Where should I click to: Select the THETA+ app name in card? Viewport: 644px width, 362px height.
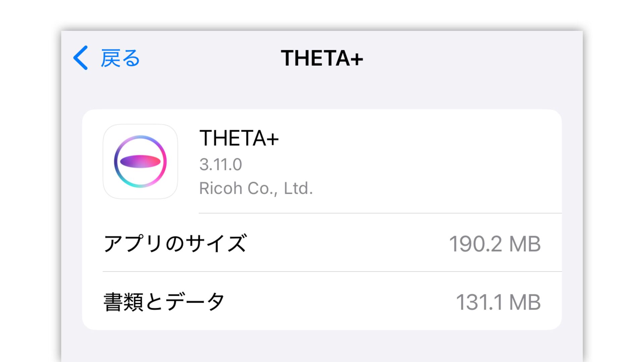click(x=239, y=138)
